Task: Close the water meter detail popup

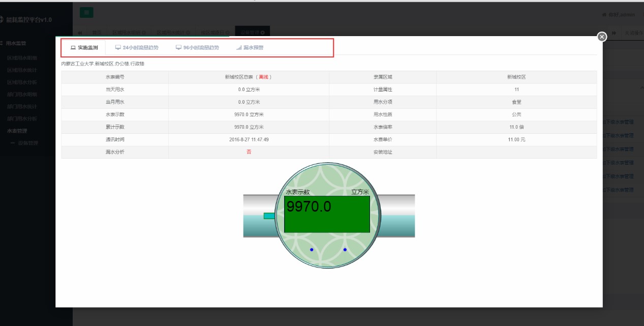Action: tap(602, 37)
